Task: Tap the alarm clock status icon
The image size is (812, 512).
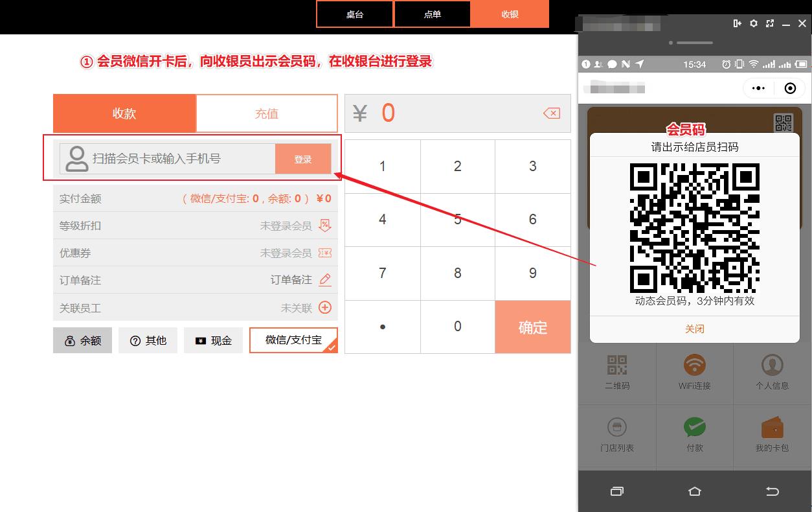Action: [x=727, y=64]
